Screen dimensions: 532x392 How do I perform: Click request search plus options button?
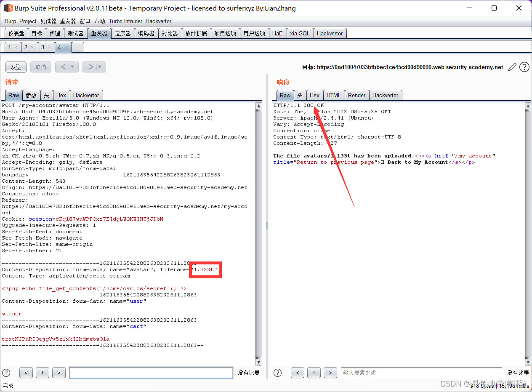click(43, 373)
